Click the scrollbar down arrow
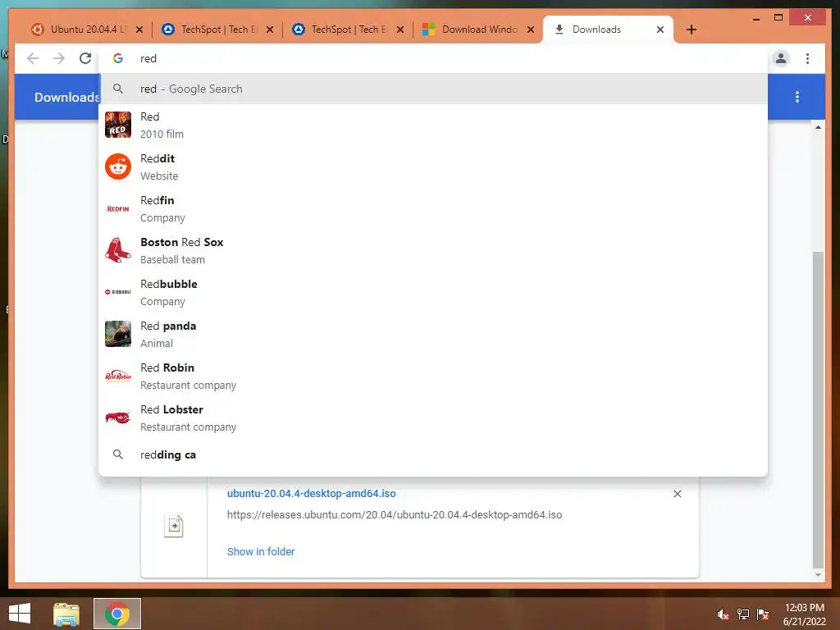The image size is (840, 630). click(x=818, y=575)
